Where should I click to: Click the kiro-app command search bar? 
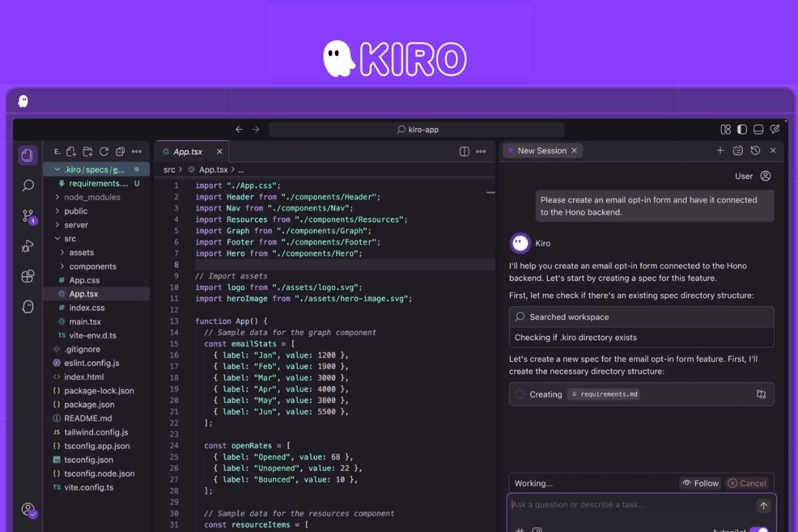click(417, 130)
